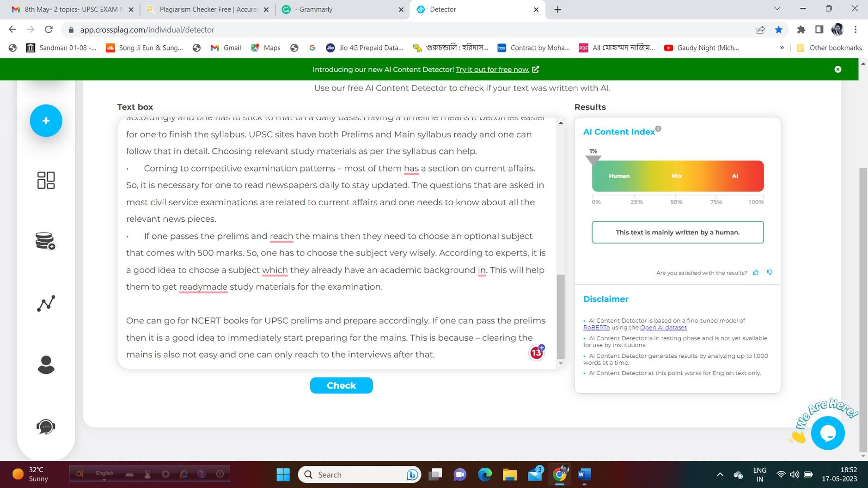Open the analytics graph icon in sidebar
Viewport: 868px width, 488px height.
click(46, 303)
